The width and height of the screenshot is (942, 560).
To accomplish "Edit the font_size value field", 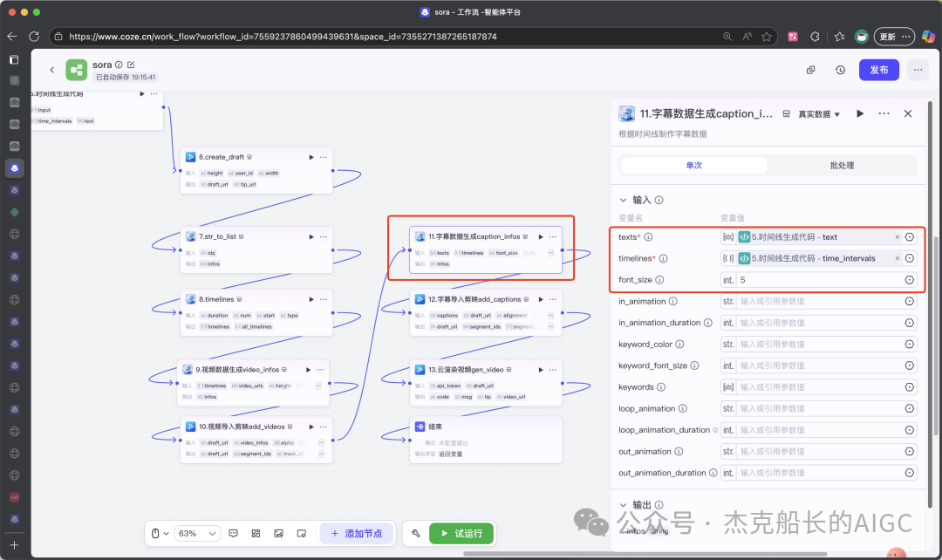I will coord(819,280).
